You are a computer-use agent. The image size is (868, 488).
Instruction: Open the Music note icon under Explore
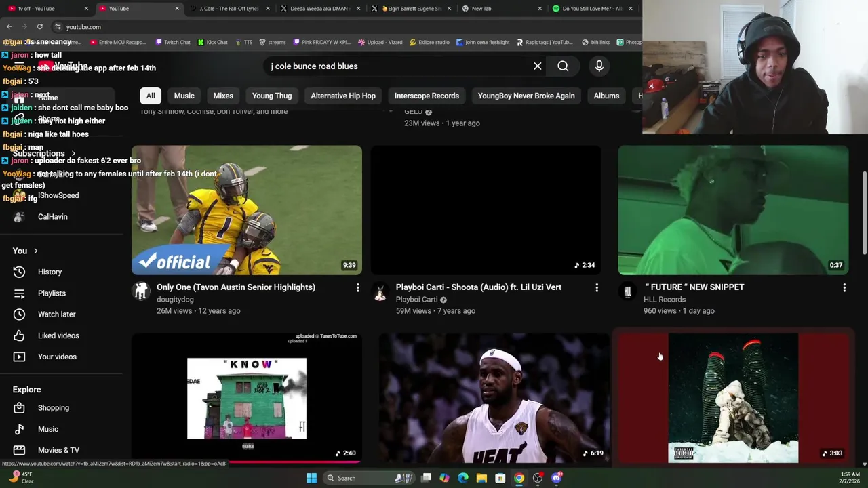[x=19, y=429]
